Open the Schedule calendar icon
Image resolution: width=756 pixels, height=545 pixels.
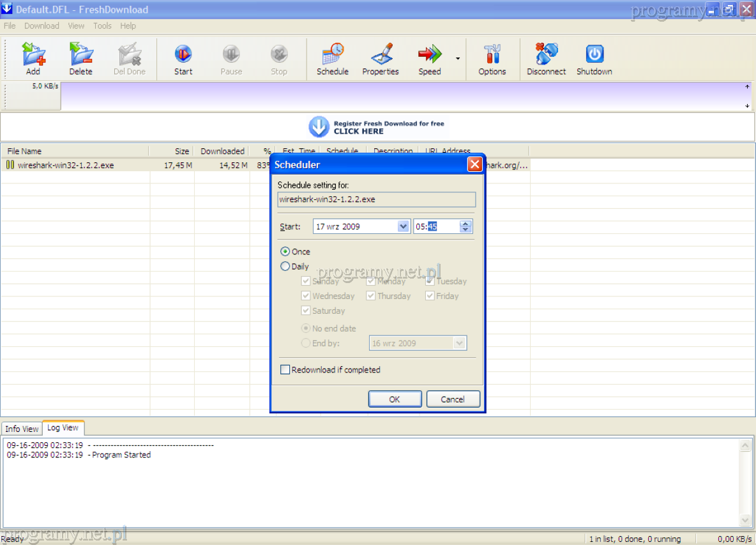tap(333, 55)
